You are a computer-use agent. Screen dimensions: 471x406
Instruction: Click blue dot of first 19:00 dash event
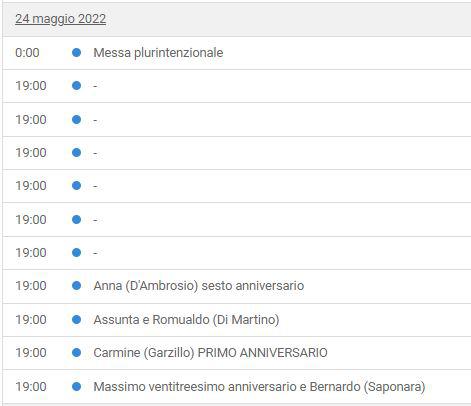coord(76,86)
